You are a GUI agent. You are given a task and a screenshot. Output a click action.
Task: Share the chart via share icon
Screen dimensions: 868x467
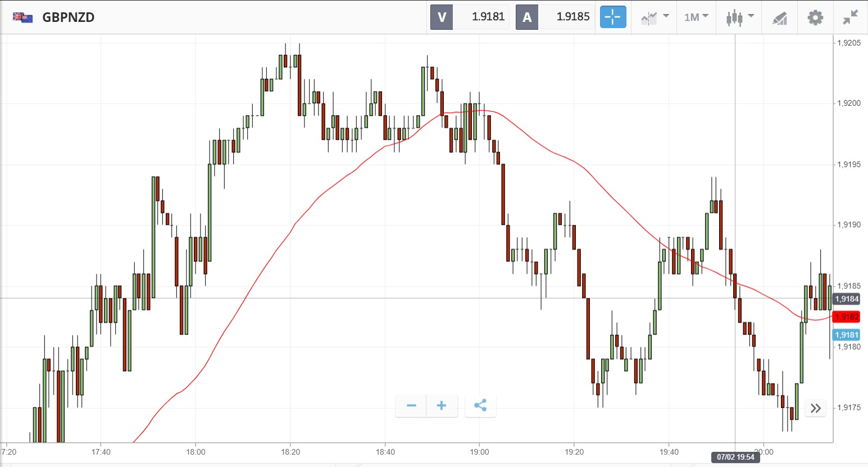coord(480,406)
